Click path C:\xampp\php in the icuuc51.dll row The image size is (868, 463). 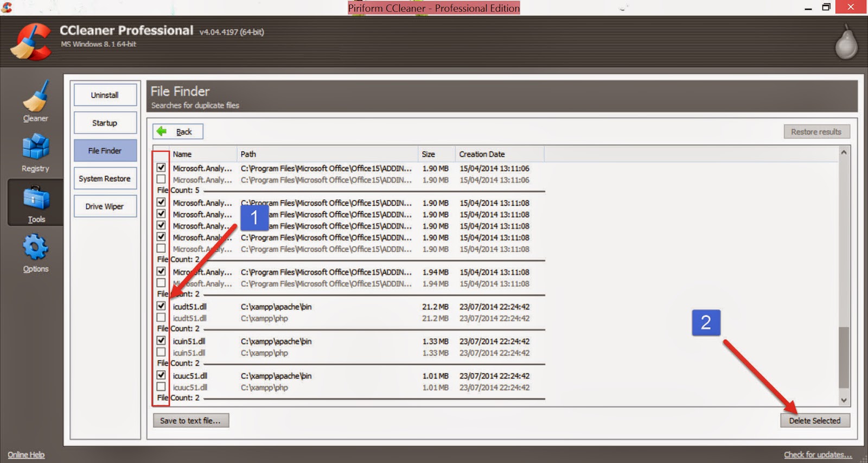[265, 388]
